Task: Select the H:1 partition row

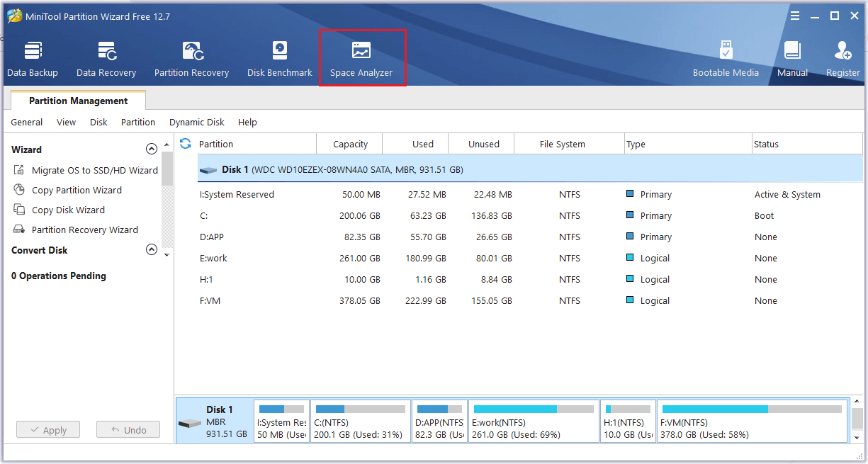Action: coord(530,279)
